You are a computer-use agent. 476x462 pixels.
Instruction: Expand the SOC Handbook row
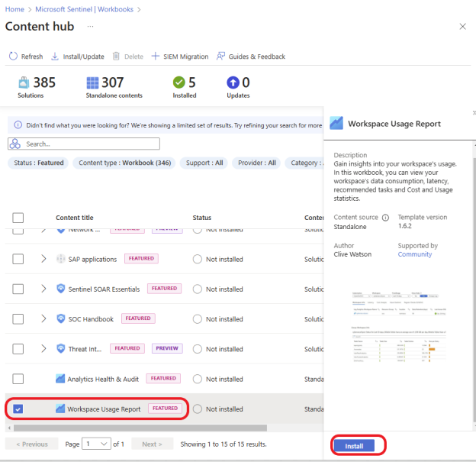click(x=43, y=318)
